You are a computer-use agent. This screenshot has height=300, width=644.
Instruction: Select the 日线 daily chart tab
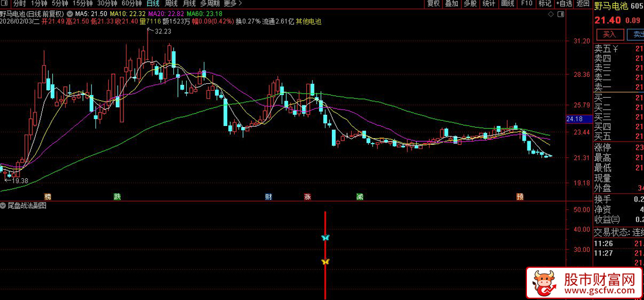point(153,4)
